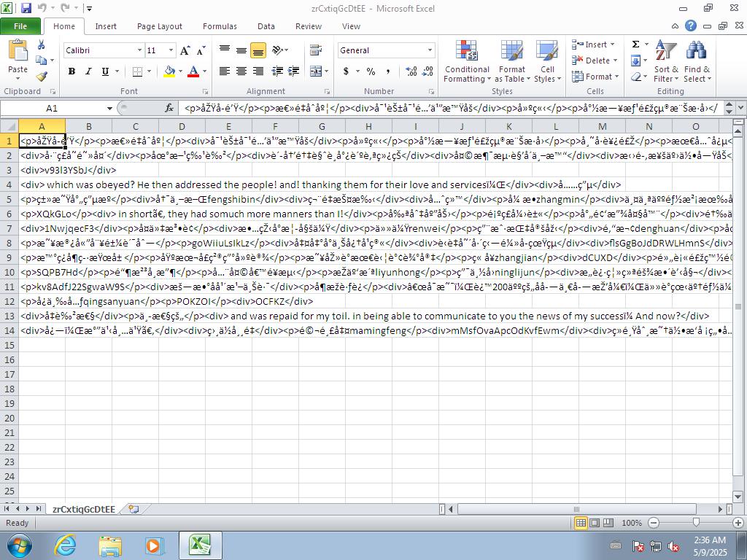Open the General number format dropdown
The image size is (747, 560).
(x=430, y=50)
